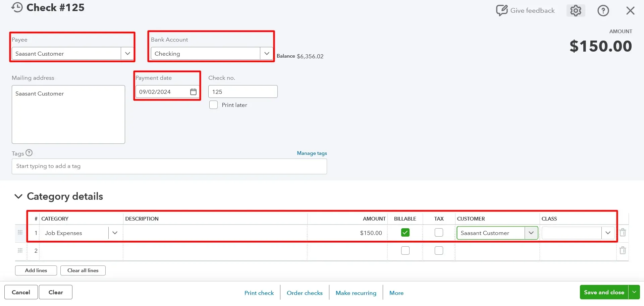Select Print check in footer
This screenshot has height=306, width=644.
coord(259,293)
